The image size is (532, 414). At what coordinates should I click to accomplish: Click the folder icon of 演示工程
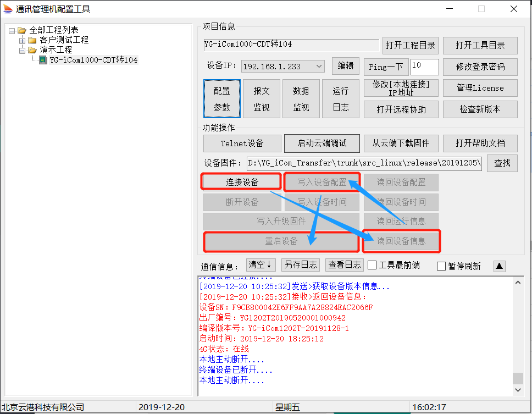click(x=32, y=50)
